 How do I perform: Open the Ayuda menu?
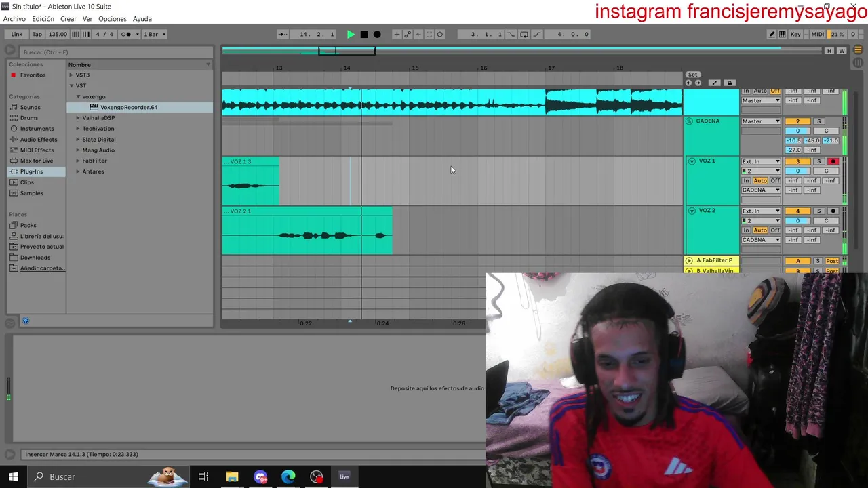click(x=142, y=19)
